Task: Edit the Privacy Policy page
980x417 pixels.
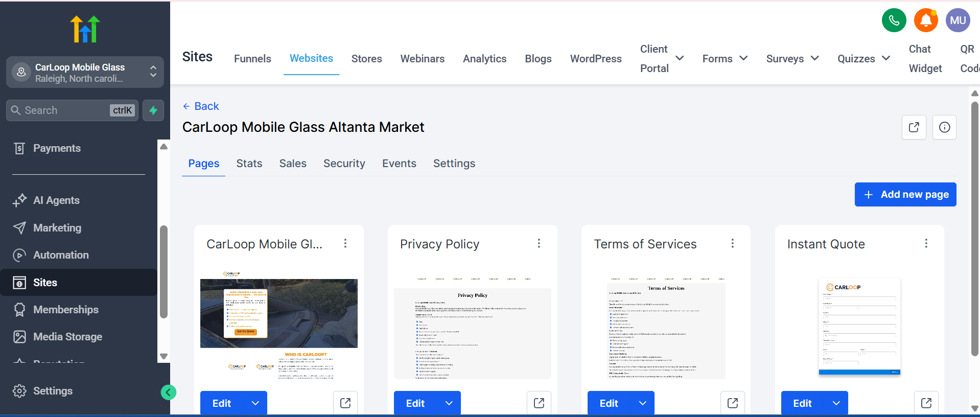Action: point(415,403)
